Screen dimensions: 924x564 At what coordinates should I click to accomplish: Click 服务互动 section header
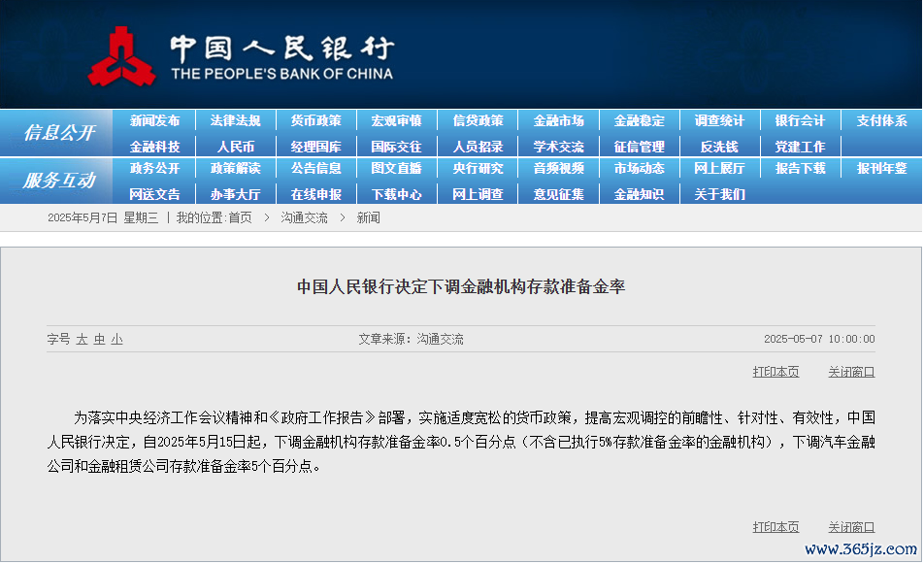[x=59, y=181]
